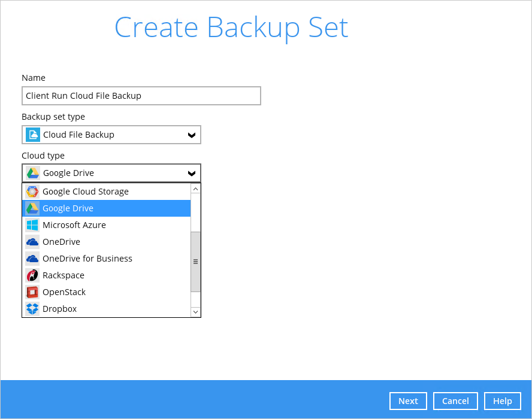The width and height of the screenshot is (532, 419).
Task: Click the OneDrive for Business cloud icon
Action: coord(32,259)
